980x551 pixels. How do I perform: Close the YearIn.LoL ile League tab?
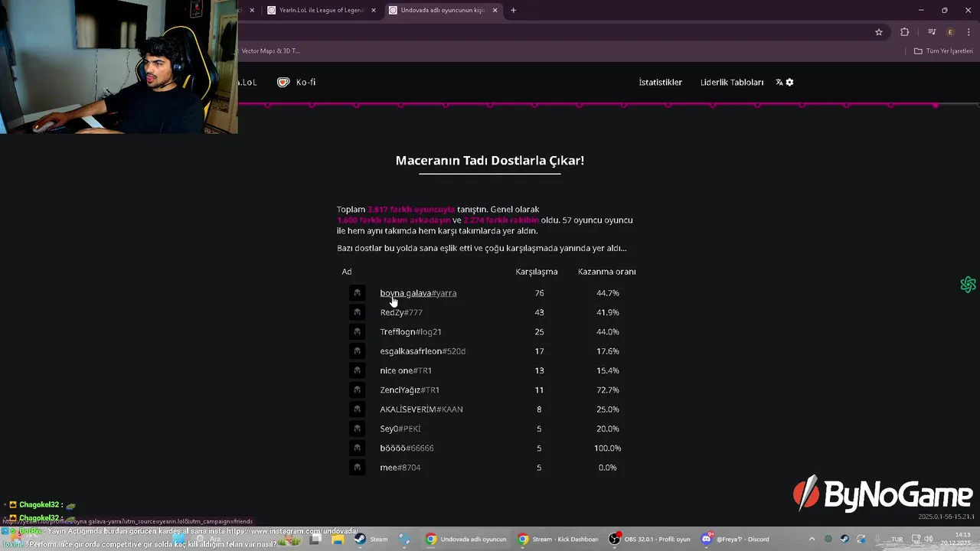(x=374, y=10)
